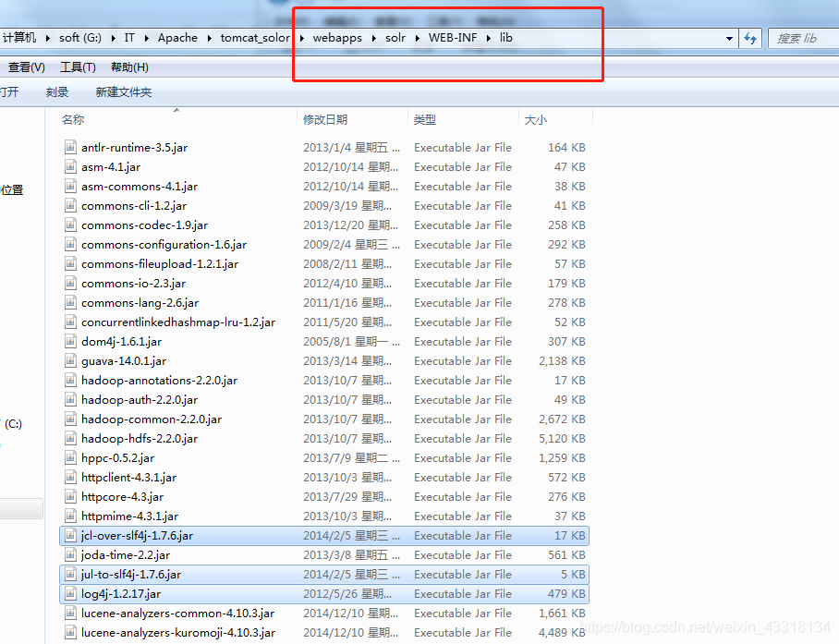Click the commons-fileupload-1.2.1.jar file icon
The height and width of the screenshot is (644, 839).
(x=70, y=263)
